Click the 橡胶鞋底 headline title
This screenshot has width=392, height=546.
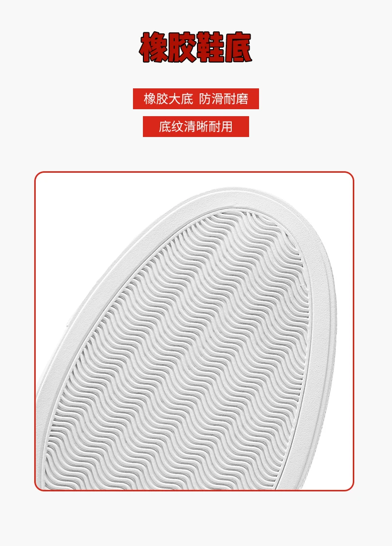click(196, 47)
